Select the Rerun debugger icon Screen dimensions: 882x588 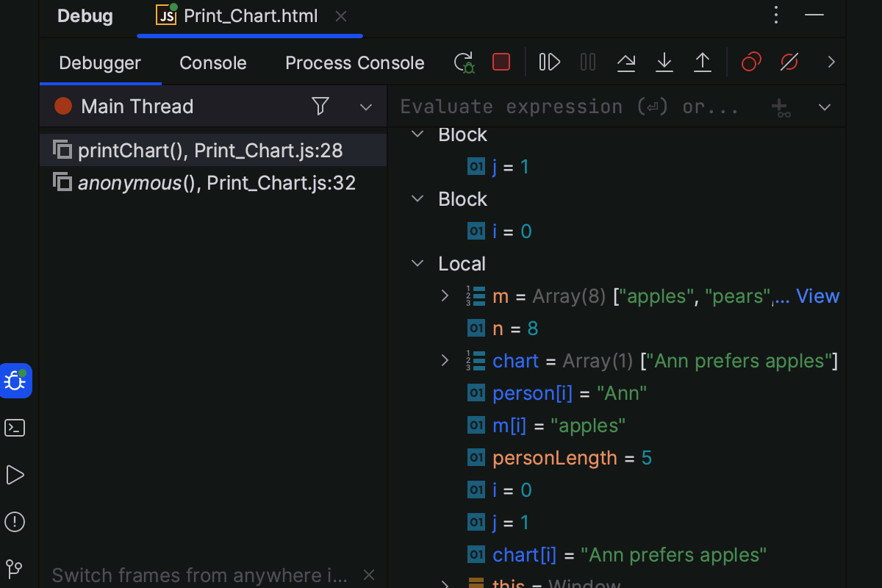(x=465, y=62)
